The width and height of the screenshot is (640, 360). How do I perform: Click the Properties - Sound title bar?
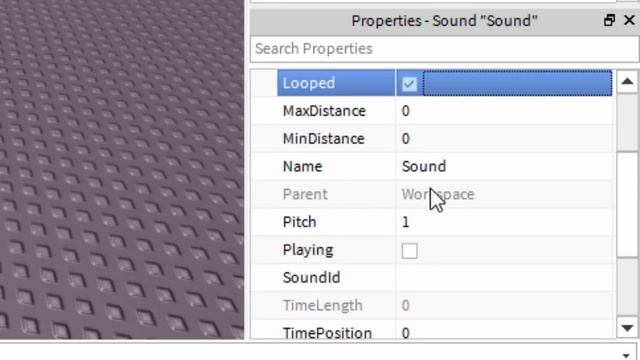[444, 21]
